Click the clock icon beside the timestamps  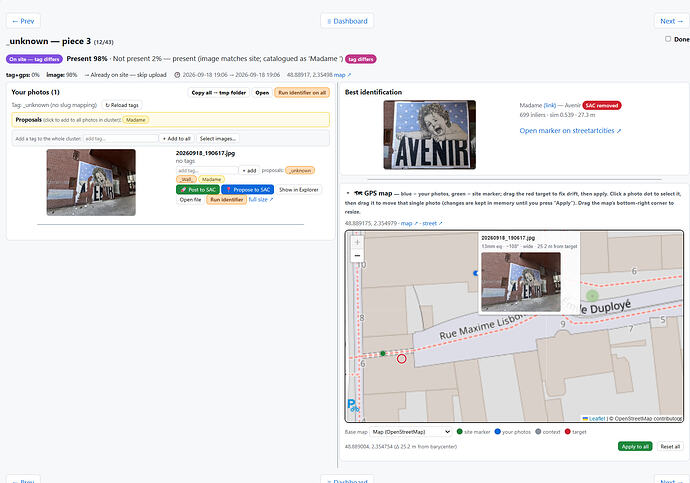click(x=177, y=75)
